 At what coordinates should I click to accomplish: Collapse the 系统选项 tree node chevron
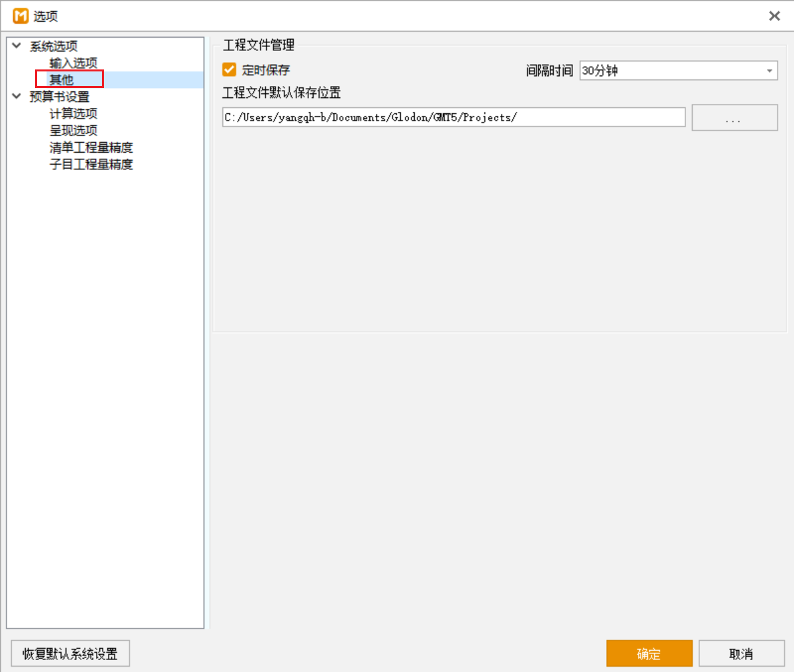click(x=17, y=46)
